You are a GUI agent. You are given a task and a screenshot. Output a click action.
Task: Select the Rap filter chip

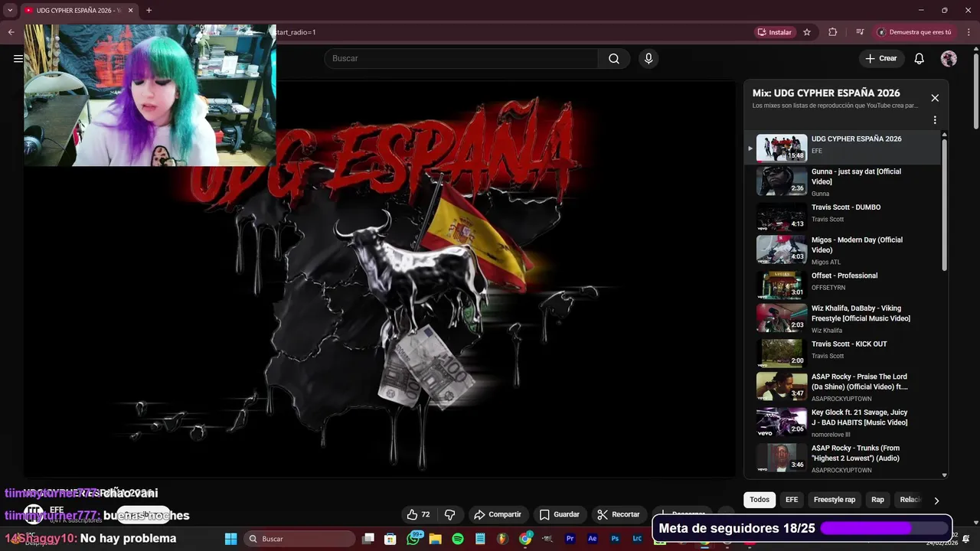tap(877, 500)
